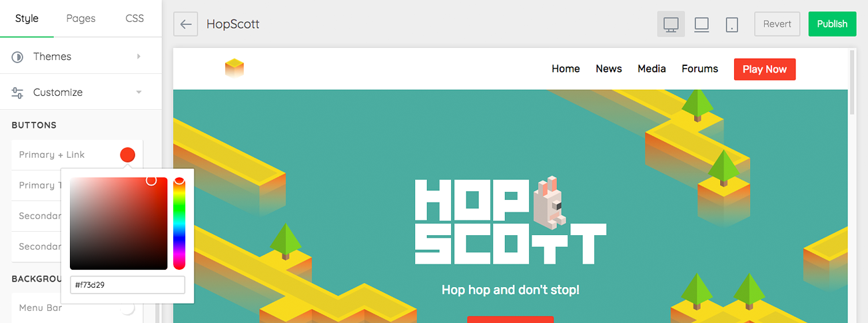
Task: Click the pixel bunny in hero image
Action: click(x=549, y=201)
